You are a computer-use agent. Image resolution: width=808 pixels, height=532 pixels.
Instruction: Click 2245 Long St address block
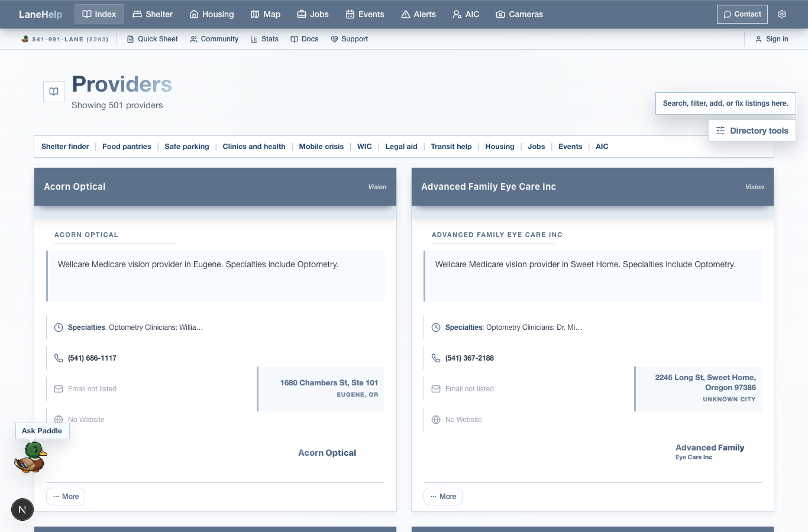click(x=699, y=389)
